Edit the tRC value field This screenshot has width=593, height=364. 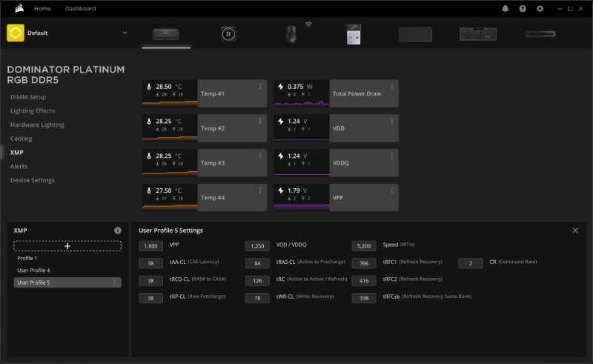click(x=257, y=281)
